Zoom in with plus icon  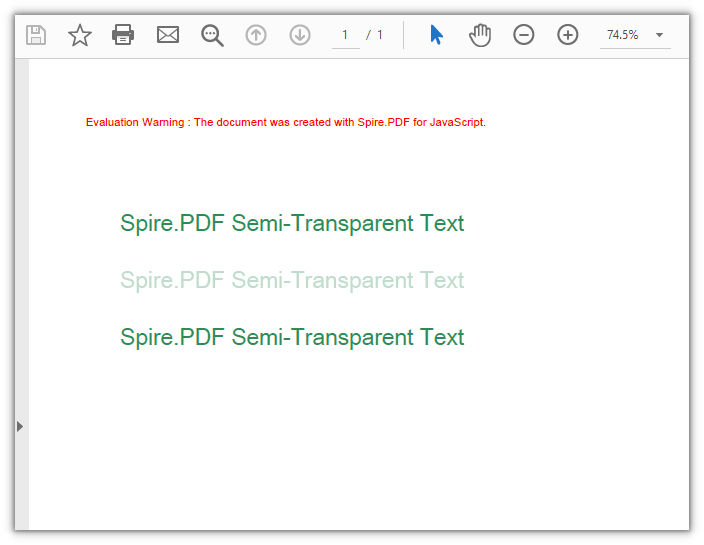pos(568,35)
